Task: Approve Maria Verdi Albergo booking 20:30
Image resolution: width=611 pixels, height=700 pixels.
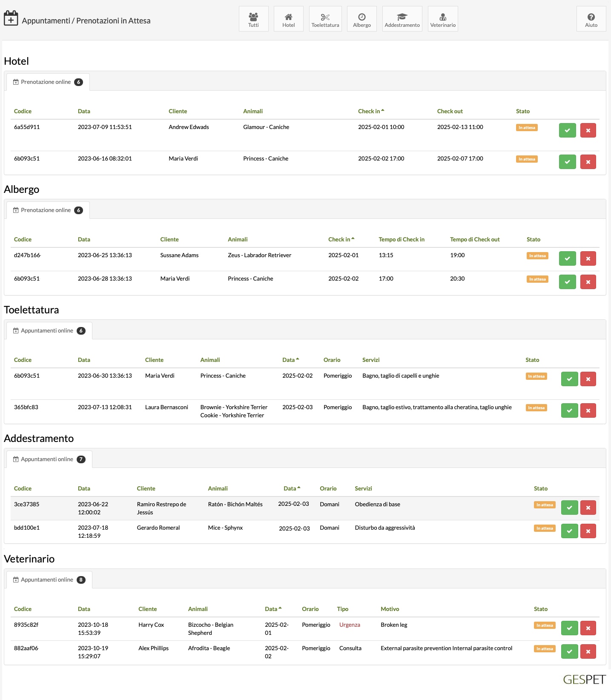Action: coord(567,282)
